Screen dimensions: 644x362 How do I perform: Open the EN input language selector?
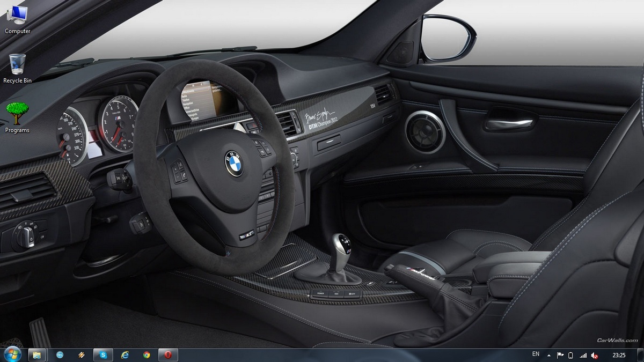(536, 354)
